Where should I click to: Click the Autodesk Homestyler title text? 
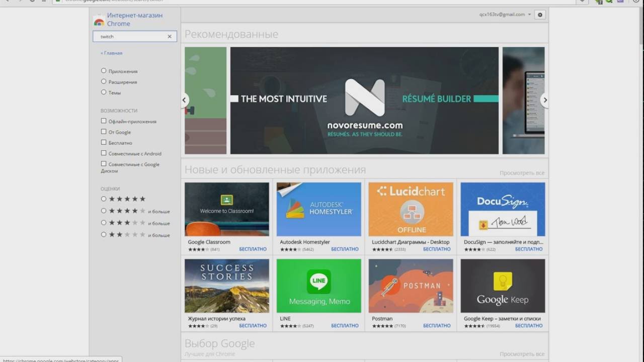(x=305, y=242)
